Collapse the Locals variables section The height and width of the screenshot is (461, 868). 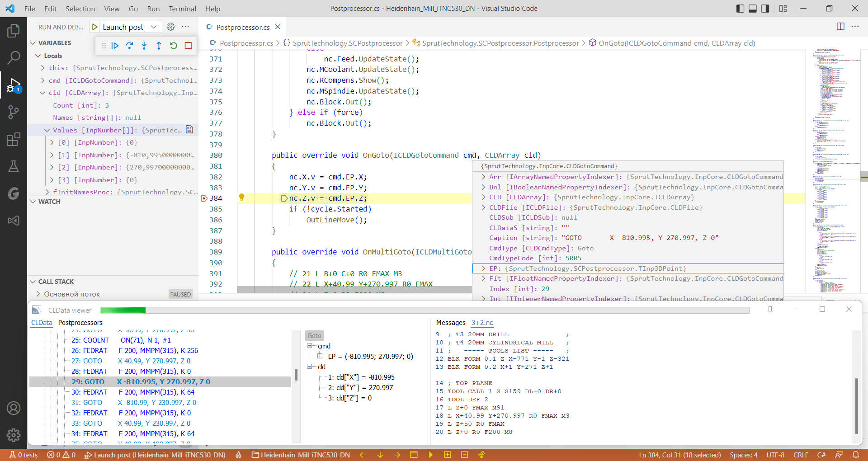pyautogui.click(x=38, y=56)
